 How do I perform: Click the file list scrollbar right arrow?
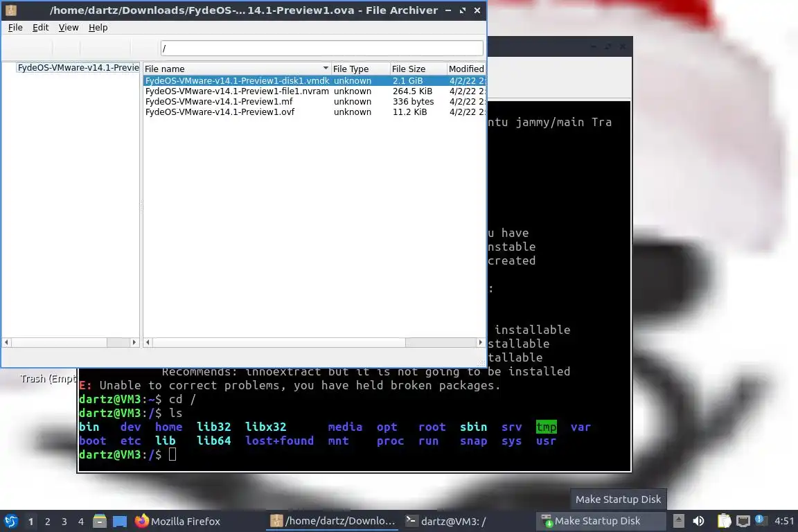click(480, 343)
